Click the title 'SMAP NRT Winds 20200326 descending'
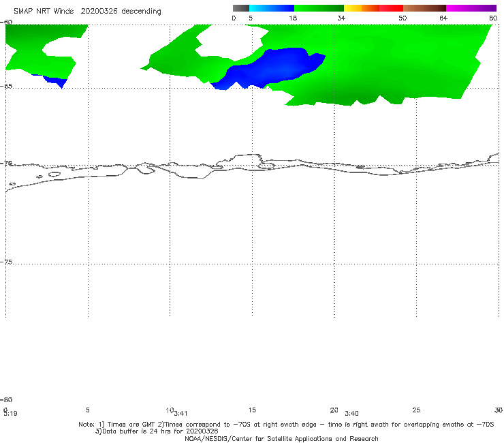 (87, 11)
